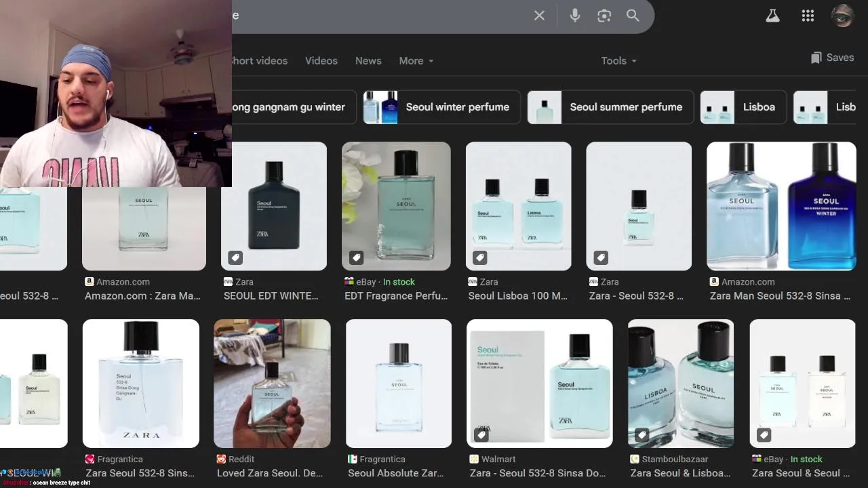Open the EDT Fragrance Perfu... link
The image size is (868, 488).
click(396, 296)
